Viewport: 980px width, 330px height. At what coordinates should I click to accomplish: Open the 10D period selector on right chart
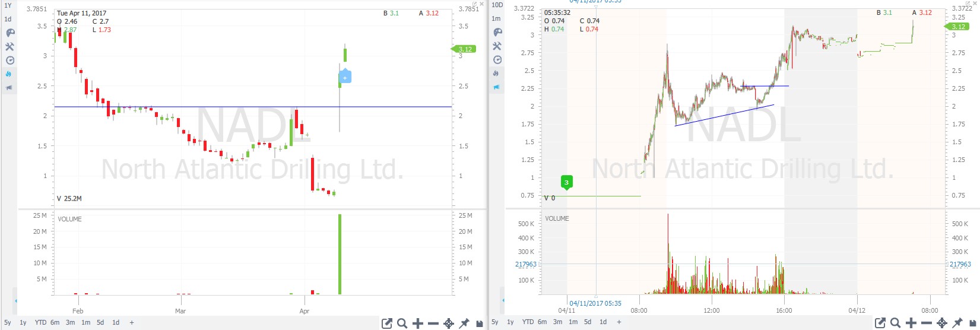pyautogui.click(x=497, y=5)
